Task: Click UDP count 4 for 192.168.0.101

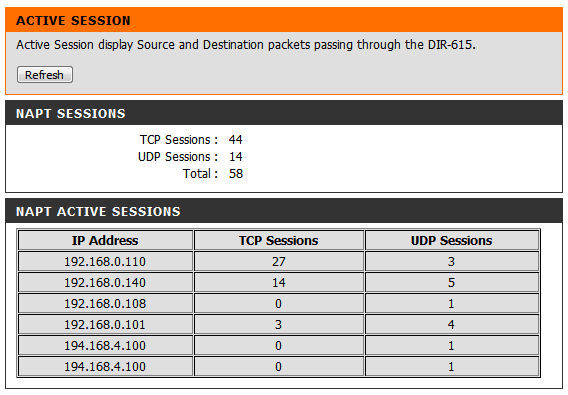Action: (x=452, y=324)
